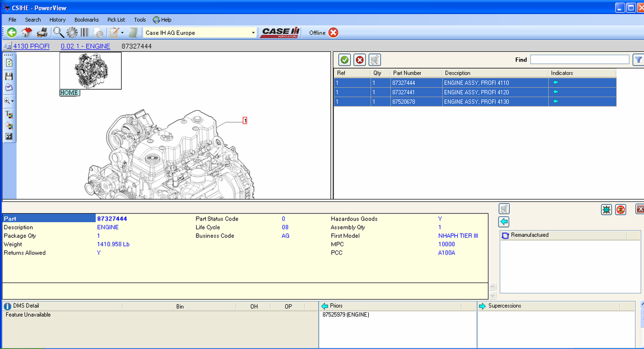This screenshot has width=644, height=349.
Task: Click the email envelope sidebar icon
Action: tap(9, 88)
